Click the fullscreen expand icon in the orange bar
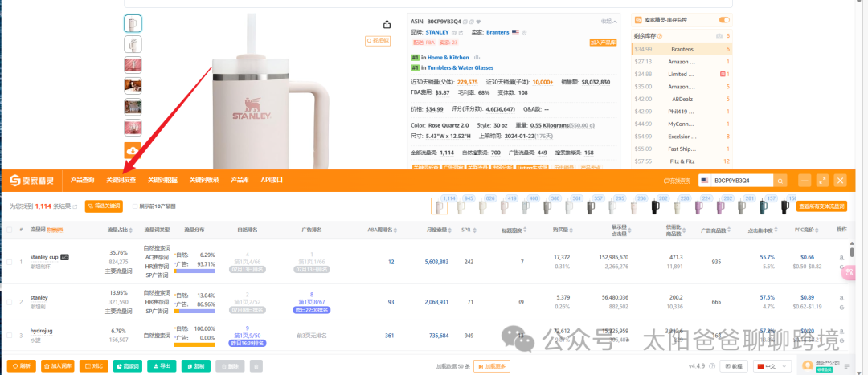 point(822,181)
